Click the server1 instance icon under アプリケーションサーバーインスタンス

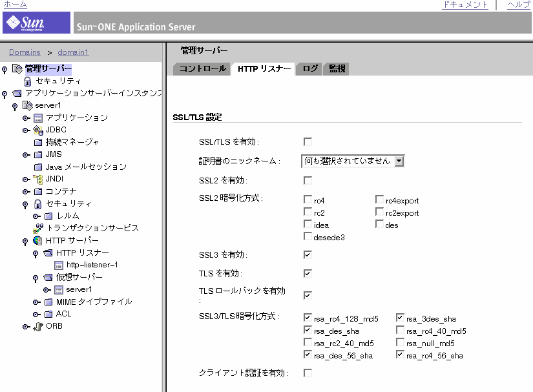(x=28, y=106)
